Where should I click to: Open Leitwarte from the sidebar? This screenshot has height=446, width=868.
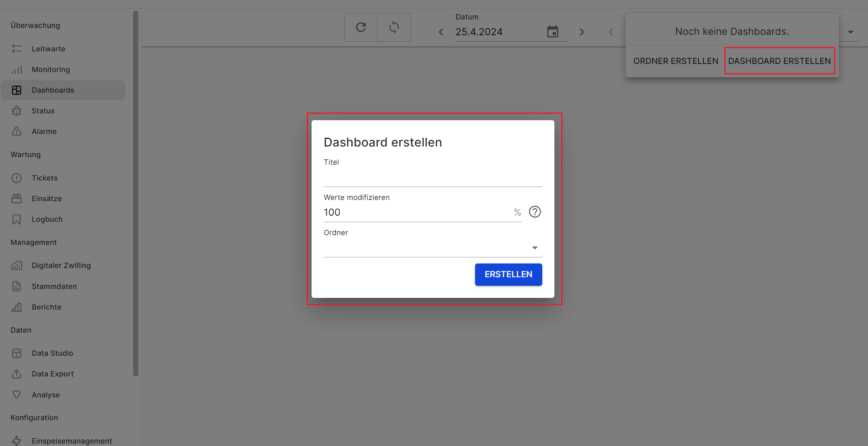coord(48,49)
